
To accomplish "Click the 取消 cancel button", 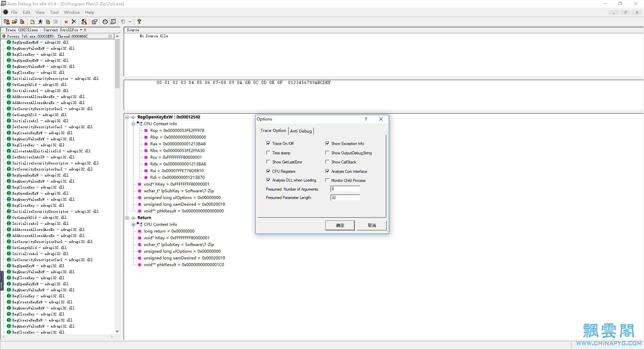I will tap(372, 225).
